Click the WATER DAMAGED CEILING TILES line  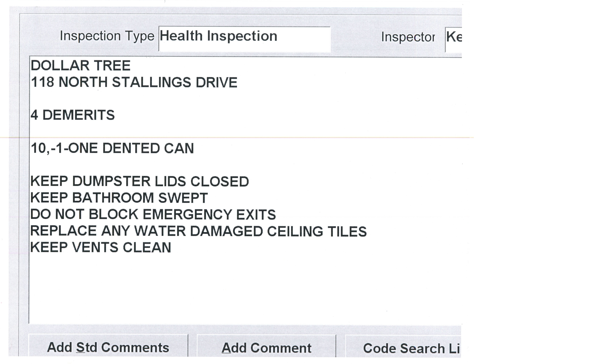(198, 231)
